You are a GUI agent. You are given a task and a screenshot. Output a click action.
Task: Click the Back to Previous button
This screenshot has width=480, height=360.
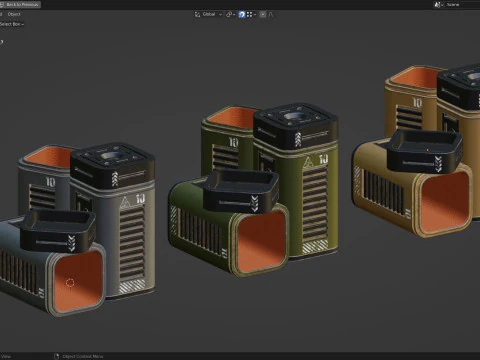pyautogui.click(x=20, y=5)
